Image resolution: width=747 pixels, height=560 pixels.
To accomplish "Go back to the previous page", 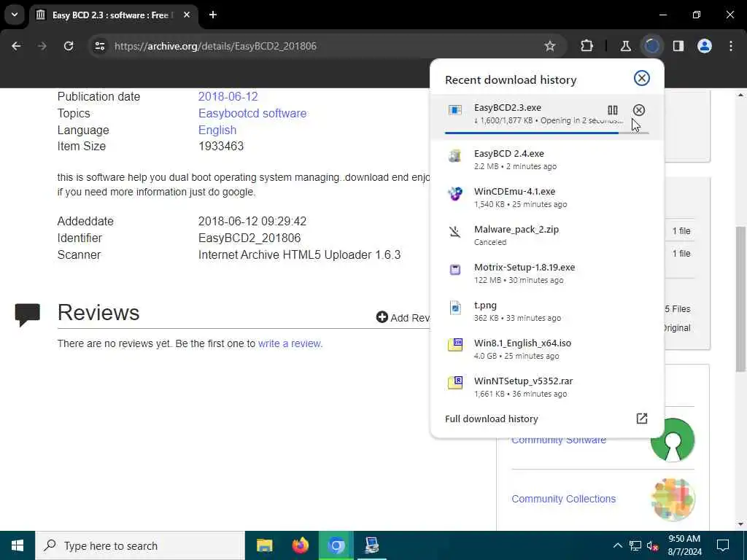I will click(x=16, y=46).
